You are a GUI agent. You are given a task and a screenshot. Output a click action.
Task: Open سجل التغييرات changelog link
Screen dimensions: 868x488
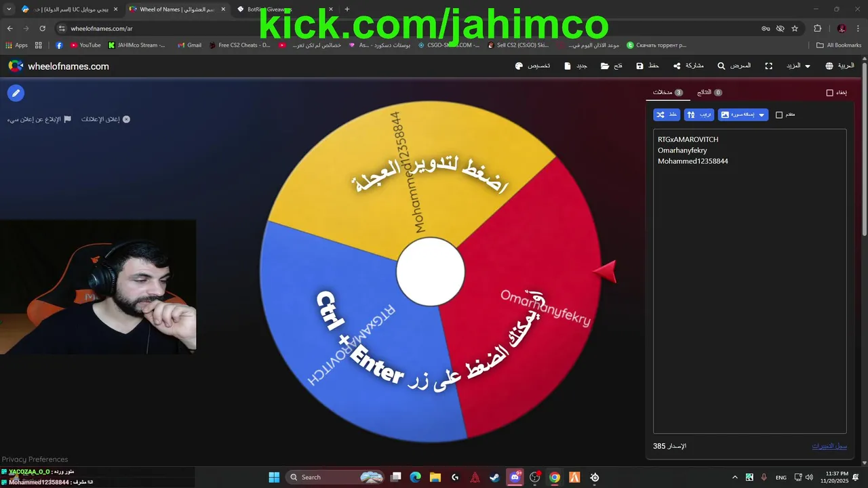pyautogui.click(x=830, y=446)
